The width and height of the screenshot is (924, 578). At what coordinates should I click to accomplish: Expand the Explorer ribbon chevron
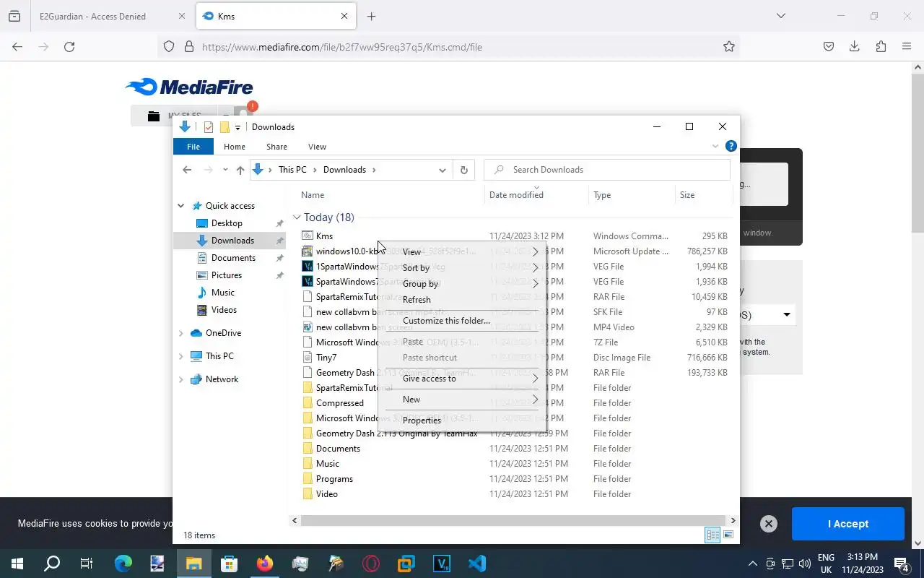click(x=715, y=146)
